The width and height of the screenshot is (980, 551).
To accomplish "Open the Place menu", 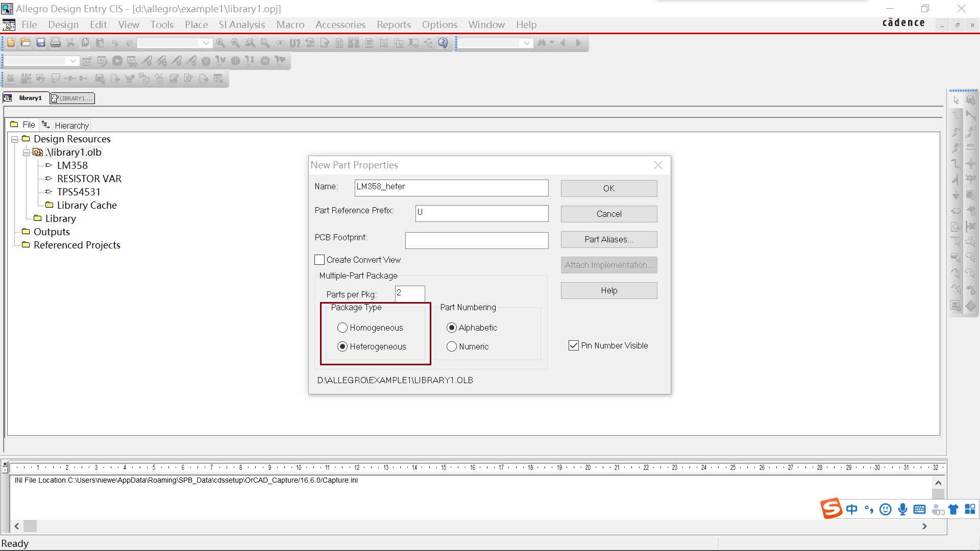I will coord(196,24).
